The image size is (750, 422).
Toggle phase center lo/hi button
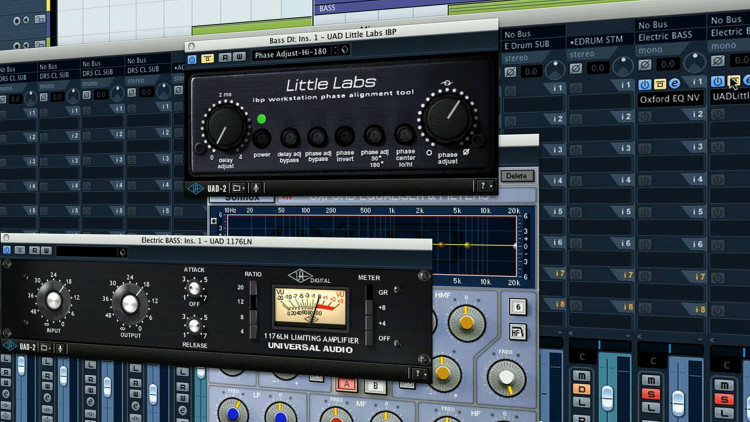pyautogui.click(x=404, y=135)
